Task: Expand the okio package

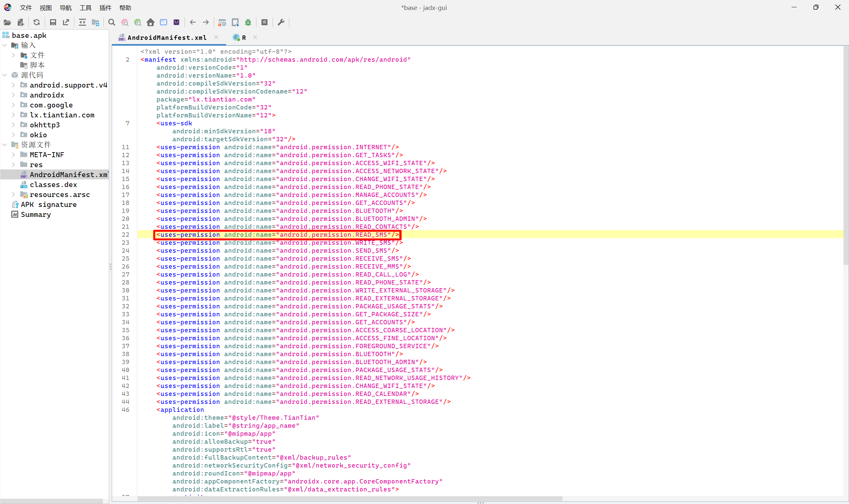Action: [13, 135]
